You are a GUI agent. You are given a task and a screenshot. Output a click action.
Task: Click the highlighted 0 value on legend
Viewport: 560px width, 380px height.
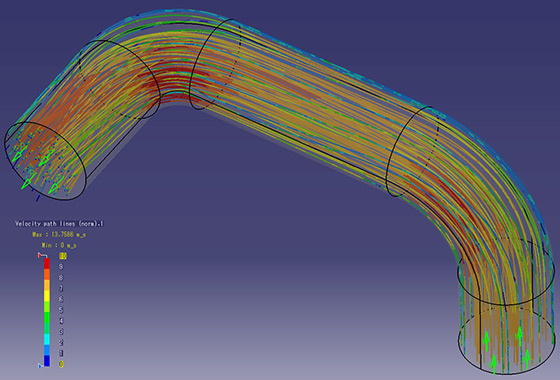coord(61,364)
